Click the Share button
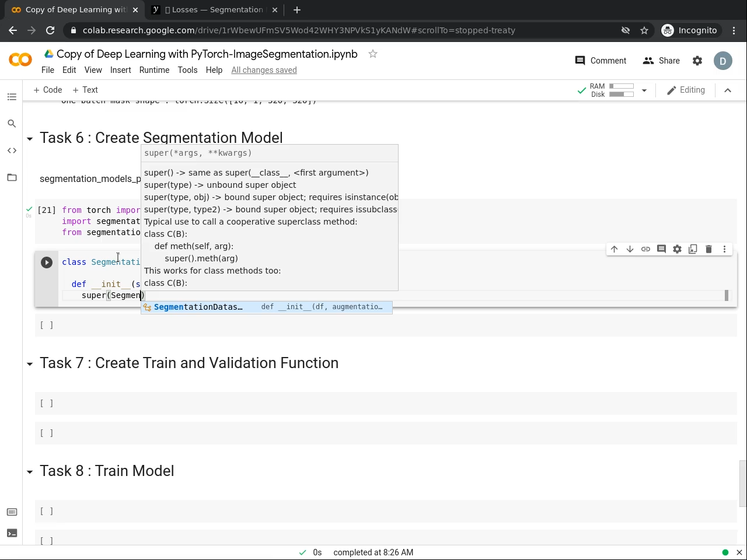 click(661, 61)
